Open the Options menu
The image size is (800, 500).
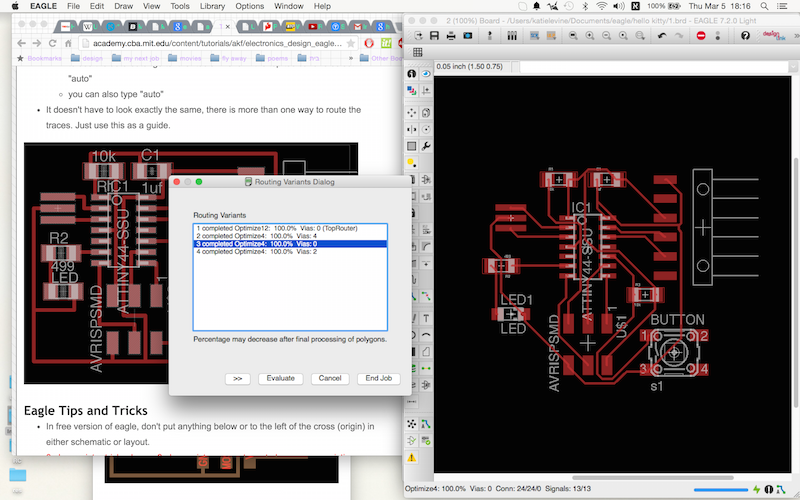click(249, 6)
